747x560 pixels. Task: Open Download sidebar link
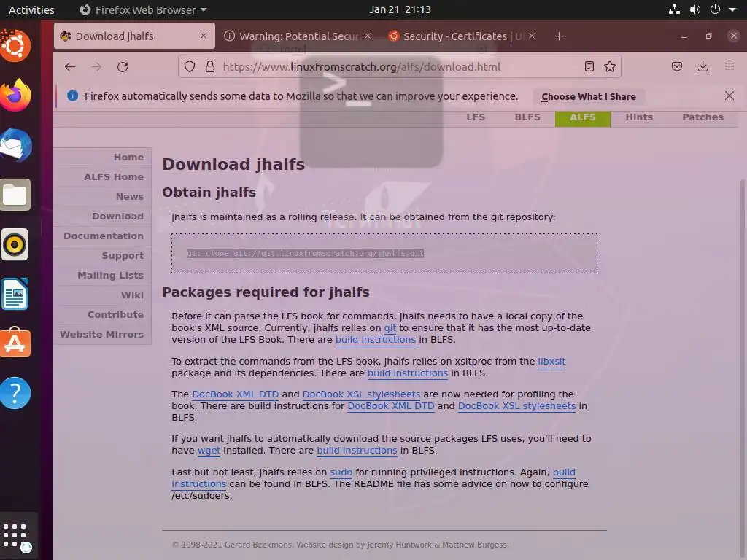pyautogui.click(x=117, y=216)
